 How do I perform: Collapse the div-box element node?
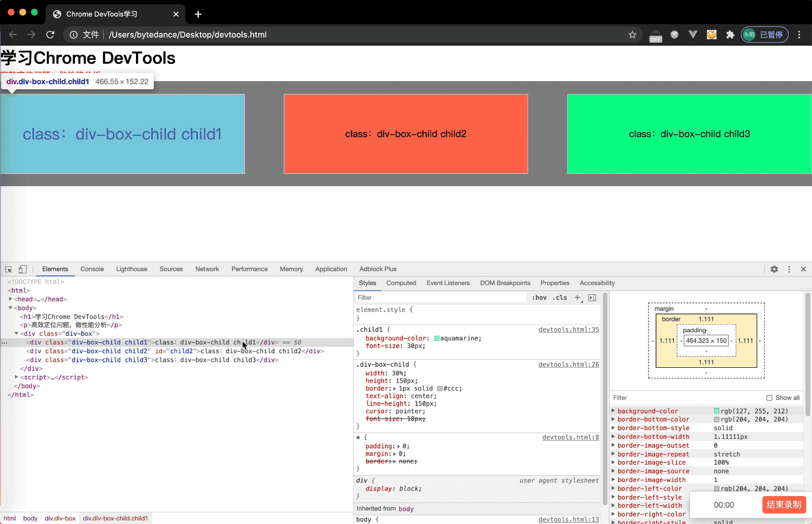coord(16,334)
